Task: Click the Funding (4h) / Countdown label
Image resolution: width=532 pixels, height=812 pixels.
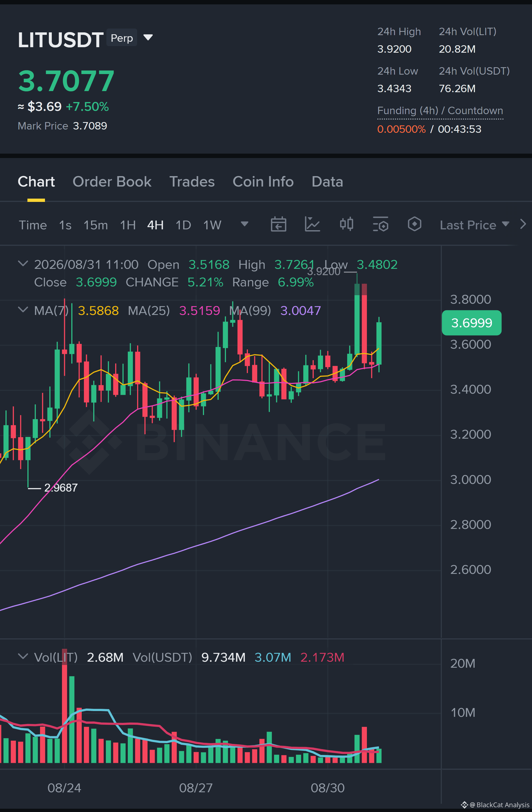Action: point(440,111)
